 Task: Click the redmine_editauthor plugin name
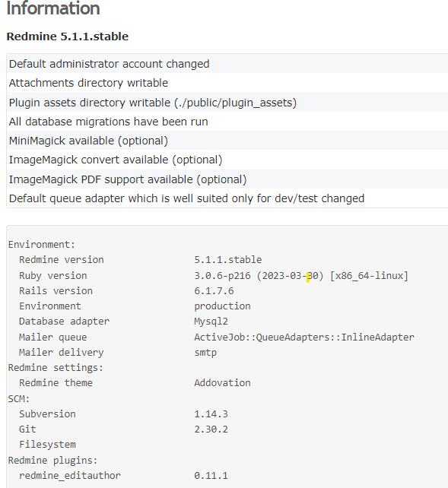pos(70,476)
